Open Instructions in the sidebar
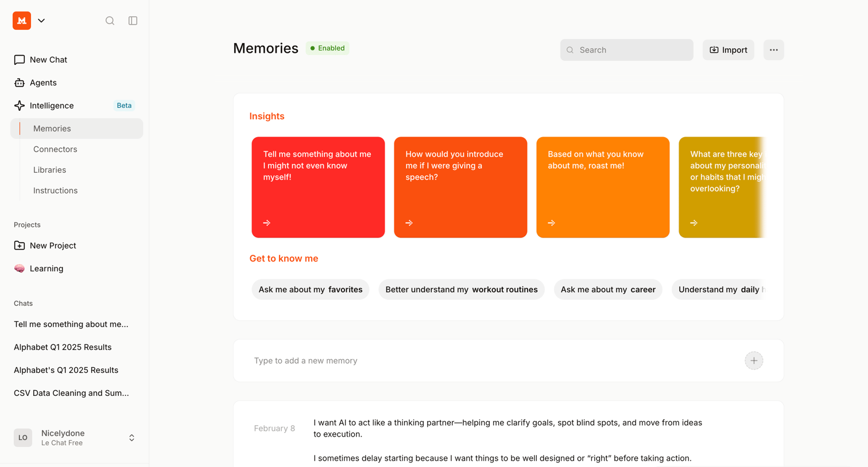Viewport: 868px width, 467px height. [55, 190]
